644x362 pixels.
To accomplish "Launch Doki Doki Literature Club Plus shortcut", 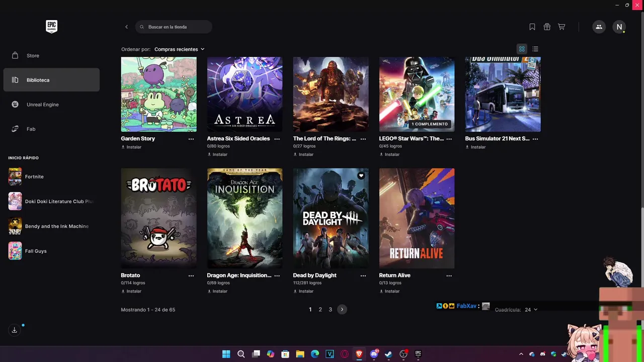I will (51, 201).
